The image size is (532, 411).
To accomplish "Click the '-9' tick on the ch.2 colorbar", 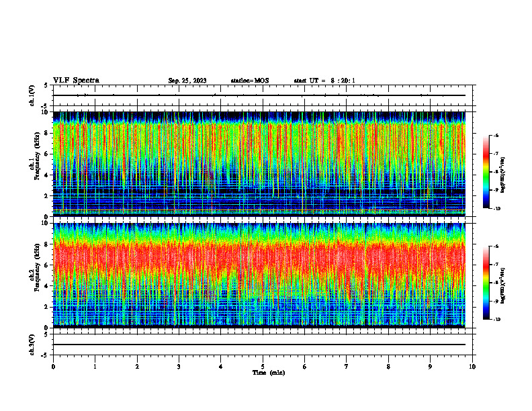I will pos(496,301).
